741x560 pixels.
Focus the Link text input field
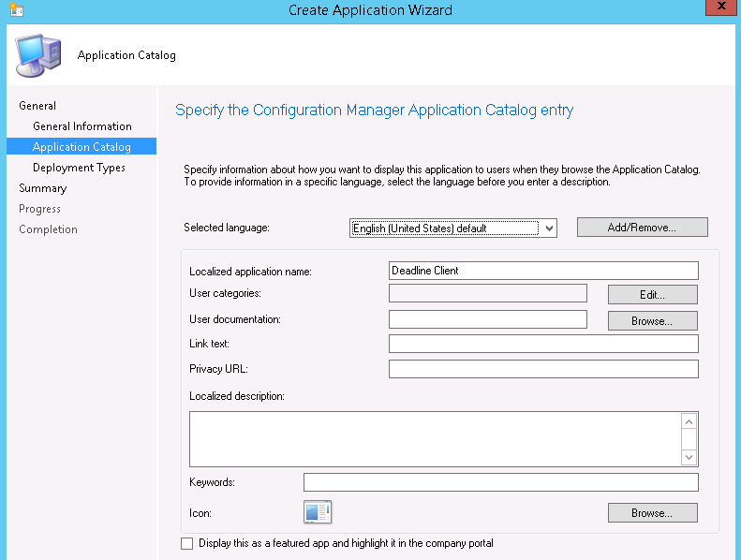coord(543,344)
